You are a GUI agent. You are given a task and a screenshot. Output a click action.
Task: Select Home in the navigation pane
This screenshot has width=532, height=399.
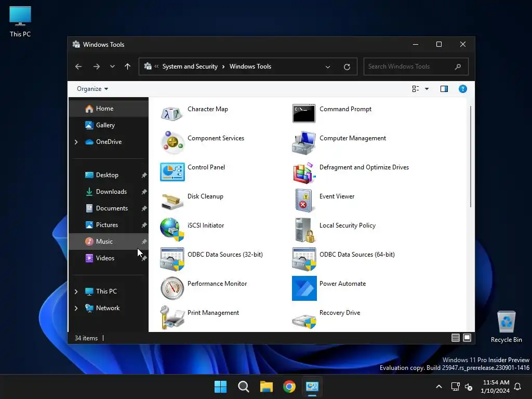click(x=108, y=109)
